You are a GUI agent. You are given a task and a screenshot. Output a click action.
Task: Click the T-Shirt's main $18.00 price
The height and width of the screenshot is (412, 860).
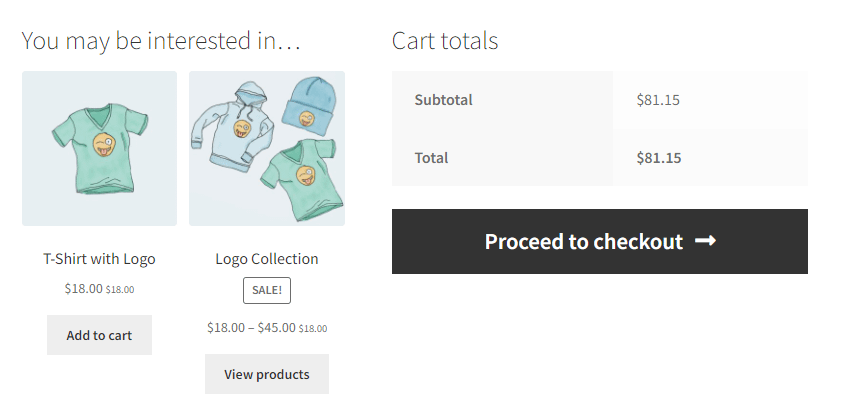(x=83, y=289)
